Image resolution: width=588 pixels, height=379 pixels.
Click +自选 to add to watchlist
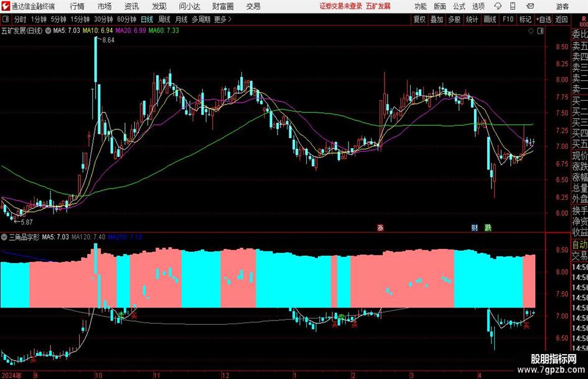(544, 19)
